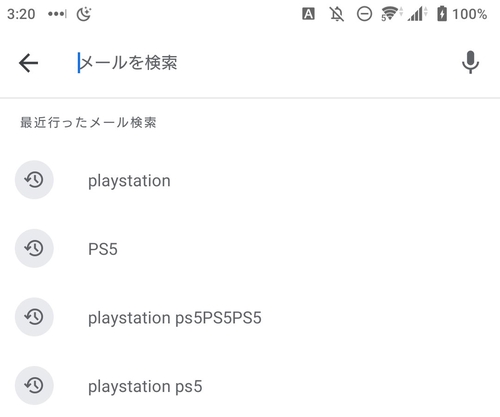This screenshot has height=417, width=500.
Task: Tap the do-not-disturb status bar icon
Action: (364, 14)
